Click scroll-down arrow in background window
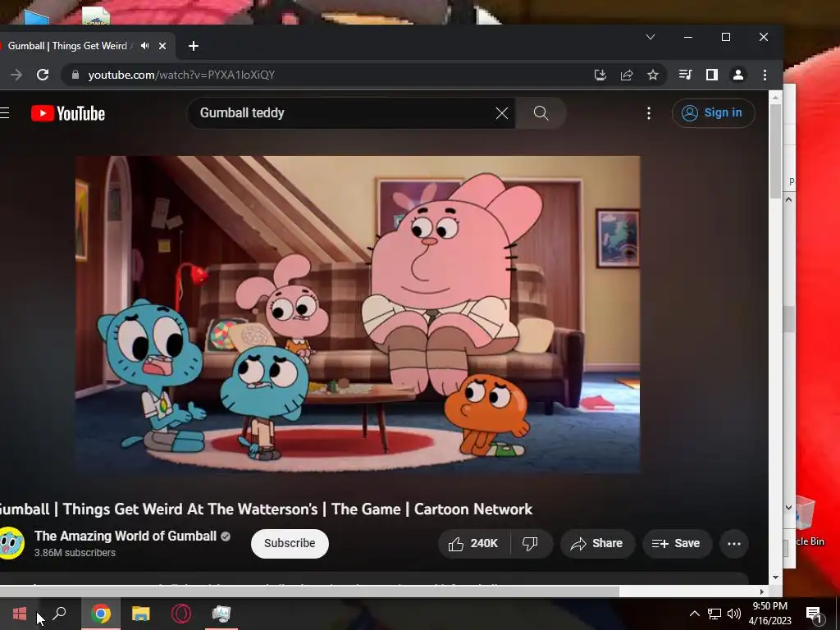This screenshot has width=840, height=630. (x=788, y=507)
